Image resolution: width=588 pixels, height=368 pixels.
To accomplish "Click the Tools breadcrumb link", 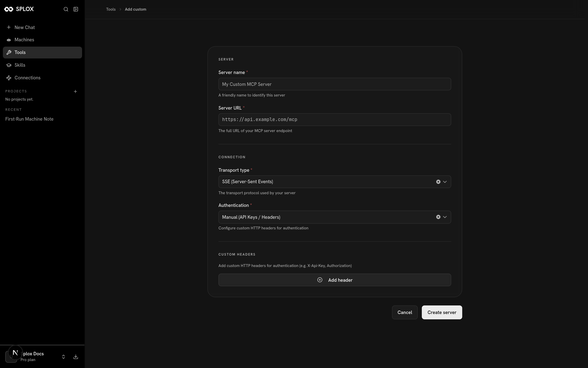I will [111, 9].
